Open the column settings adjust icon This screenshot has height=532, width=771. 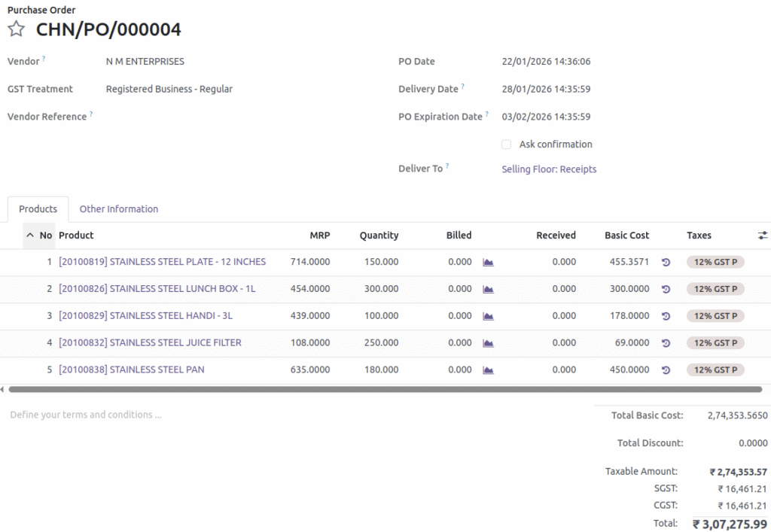763,236
